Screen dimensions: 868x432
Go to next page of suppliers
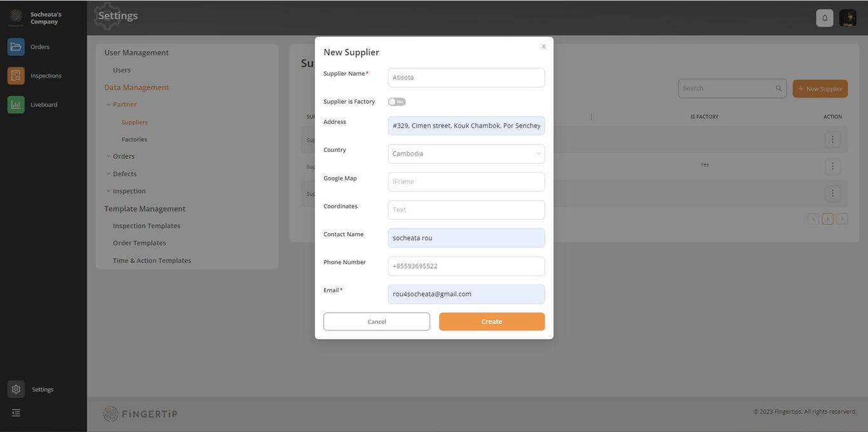tap(842, 219)
